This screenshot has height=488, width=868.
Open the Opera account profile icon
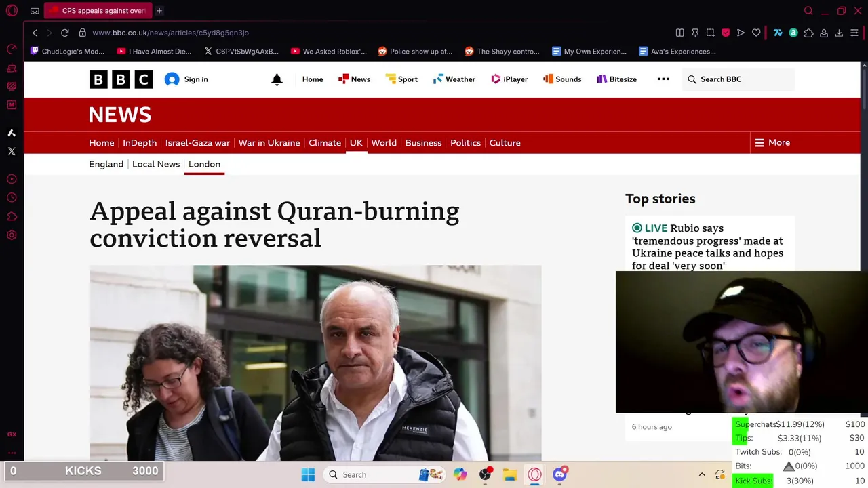824,33
